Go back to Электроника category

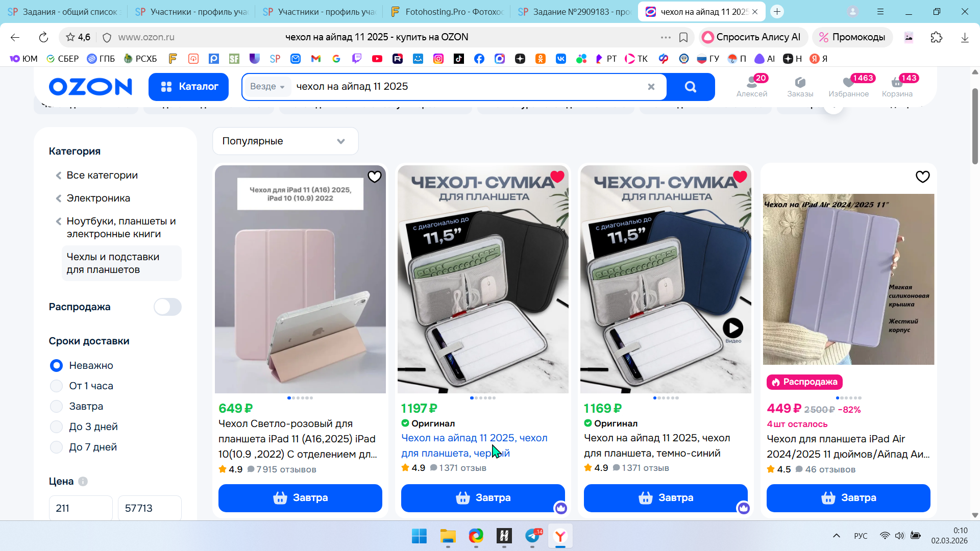tap(98, 198)
